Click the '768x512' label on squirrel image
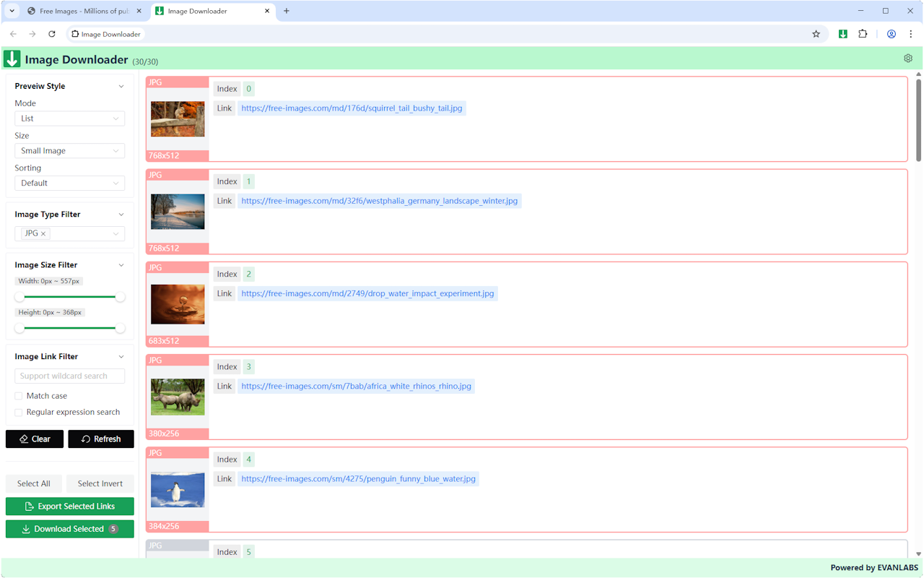This screenshot has height=578, width=924. [x=164, y=156]
